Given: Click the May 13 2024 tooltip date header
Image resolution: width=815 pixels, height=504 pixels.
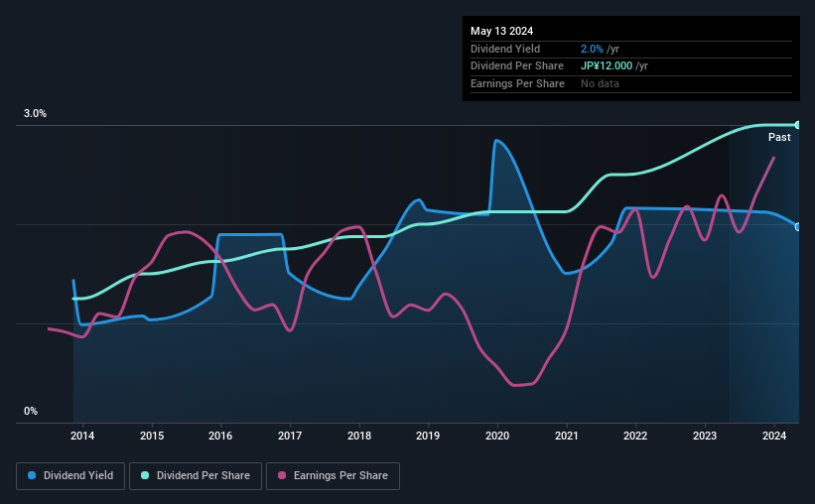Looking at the screenshot, I should pyautogui.click(x=501, y=31).
